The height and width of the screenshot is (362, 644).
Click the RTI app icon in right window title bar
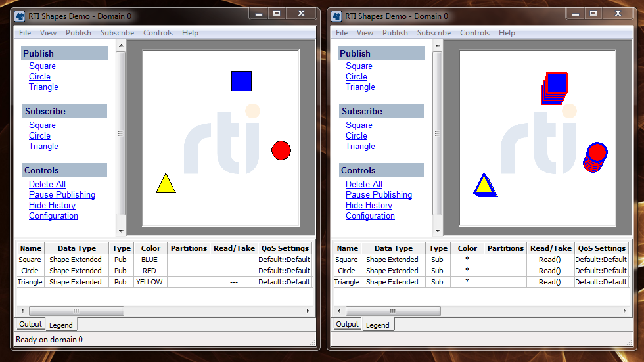336,16
